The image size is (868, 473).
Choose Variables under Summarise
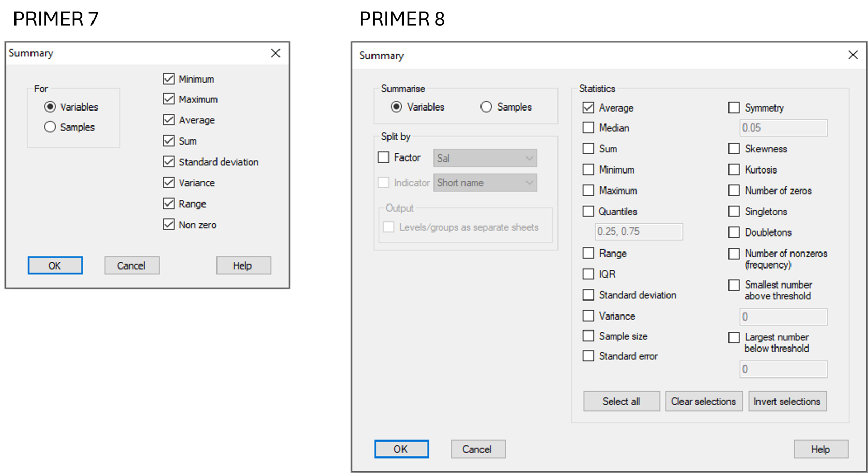[x=396, y=107]
